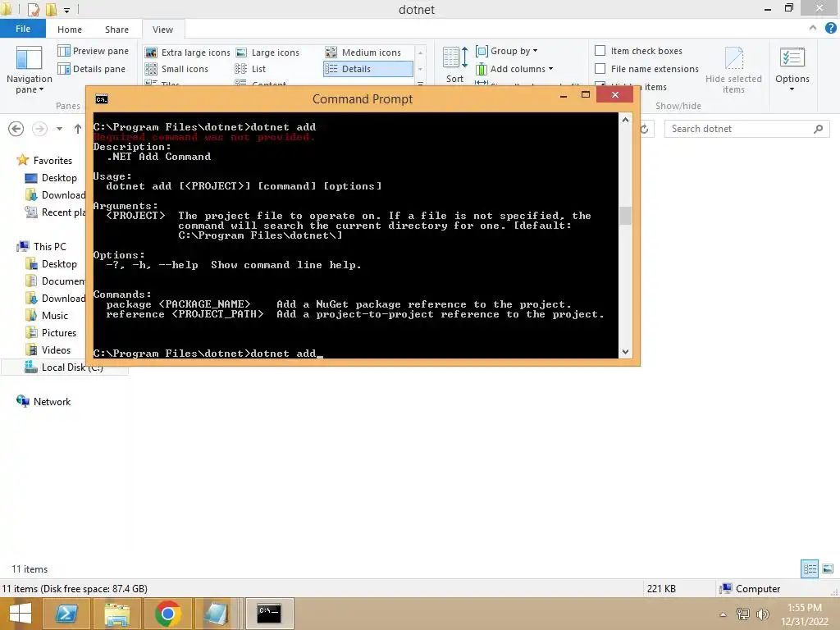Go up one folder level arrow

click(x=78, y=129)
